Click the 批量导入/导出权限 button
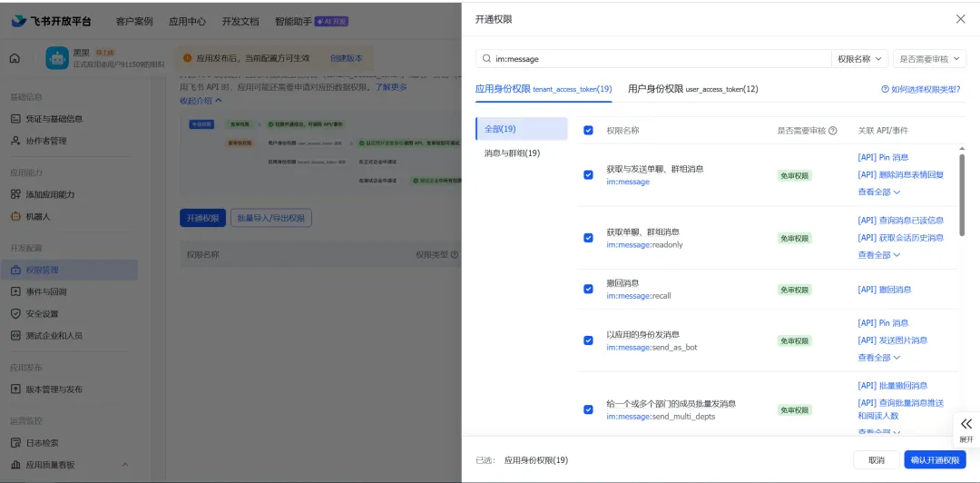 point(271,218)
